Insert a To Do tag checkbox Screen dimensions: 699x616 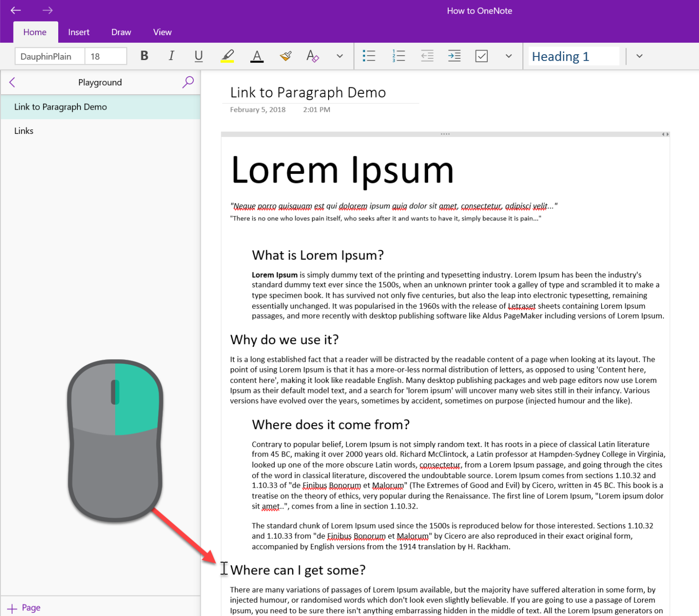[481, 56]
